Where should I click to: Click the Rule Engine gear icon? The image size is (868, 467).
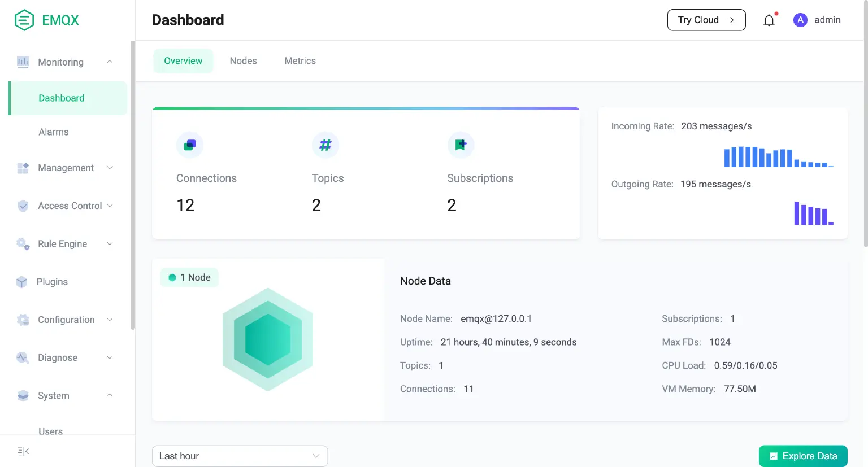coord(23,243)
